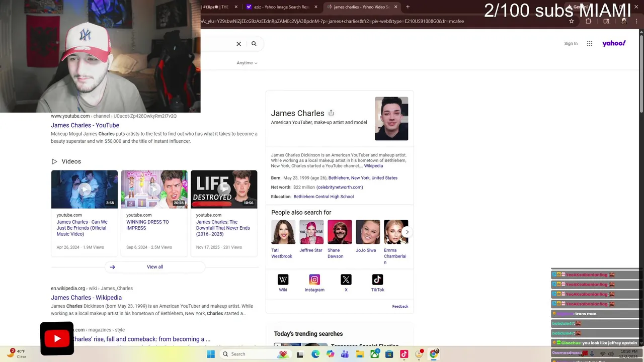Select Emma Chamberlain in related people

click(x=395, y=242)
